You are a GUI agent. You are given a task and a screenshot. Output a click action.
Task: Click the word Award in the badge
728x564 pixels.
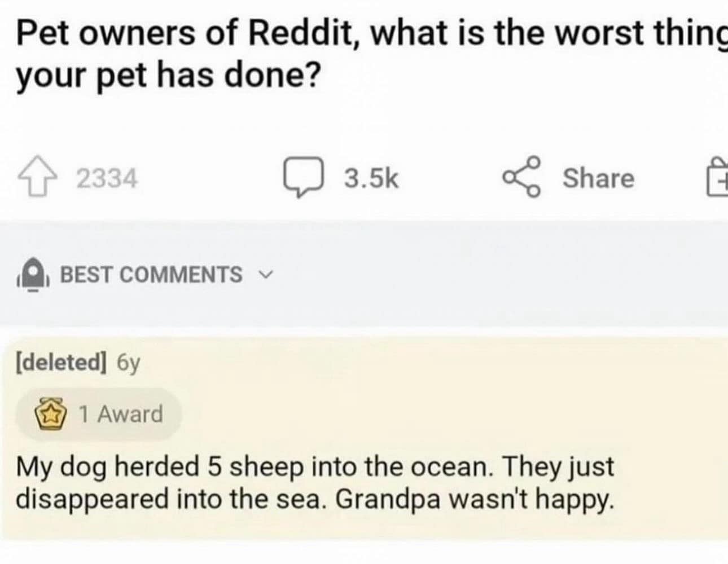pyautogui.click(x=130, y=415)
